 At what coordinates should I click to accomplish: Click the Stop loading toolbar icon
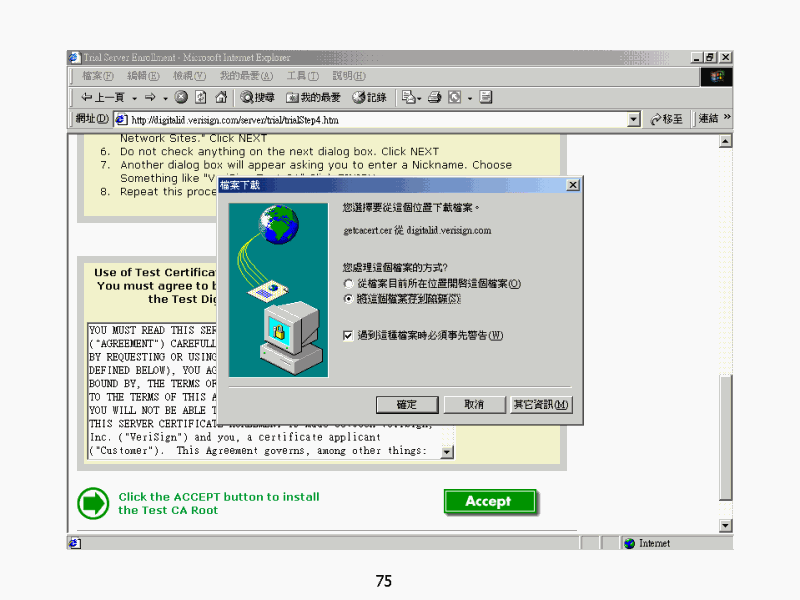tap(181, 97)
